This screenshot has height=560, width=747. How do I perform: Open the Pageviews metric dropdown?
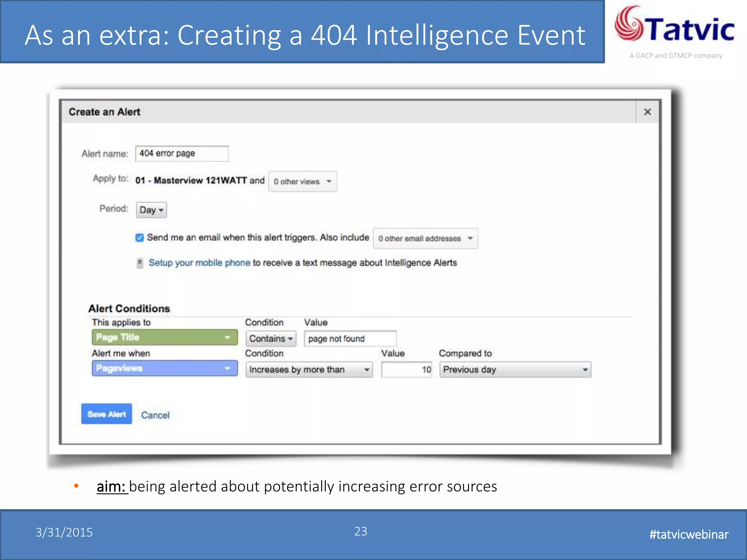point(165,368)
